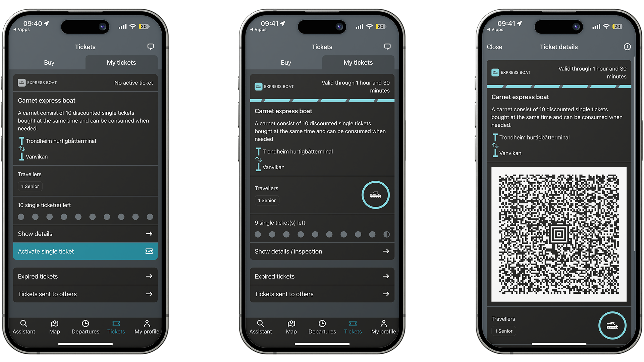The image size is (644, 362).
Task: Tap Activate single ticket button
Action: [86, 251]
